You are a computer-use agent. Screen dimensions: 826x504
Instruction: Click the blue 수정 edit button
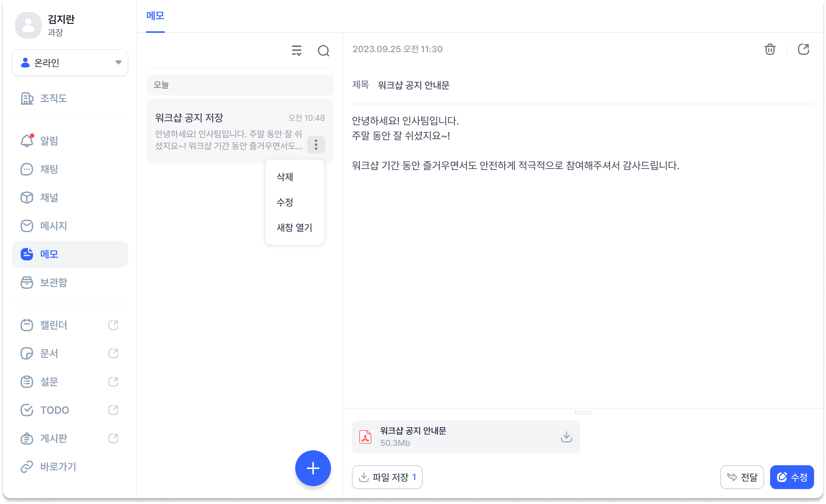[x=792, y=477]
